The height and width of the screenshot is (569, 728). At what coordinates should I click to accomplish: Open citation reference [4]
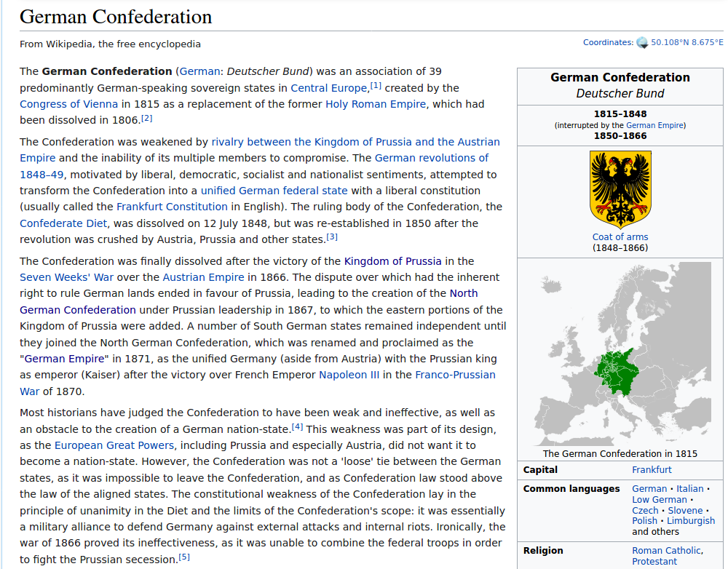(297, 426)
